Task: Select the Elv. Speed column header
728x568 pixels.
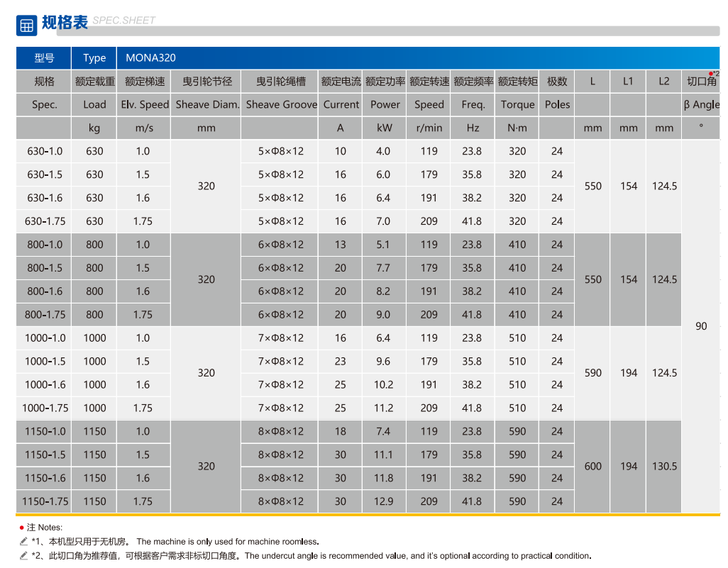Action: (144, 104)
